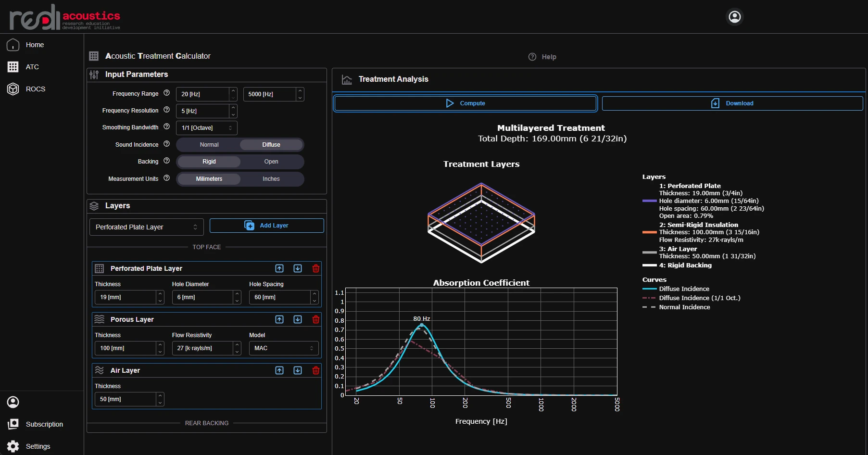Navigate to ROCS in the sidebar
This screenshot has width=868, height=455.
(x=35, y=89)
